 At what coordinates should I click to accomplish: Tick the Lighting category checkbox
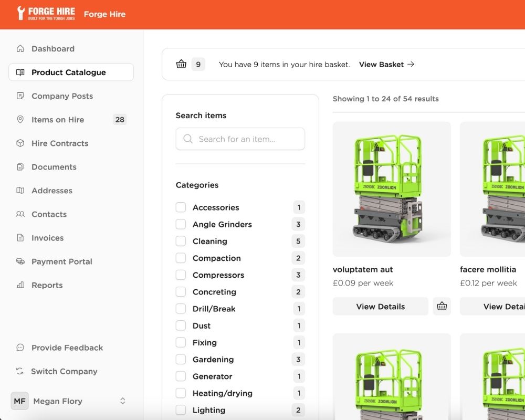181,410
